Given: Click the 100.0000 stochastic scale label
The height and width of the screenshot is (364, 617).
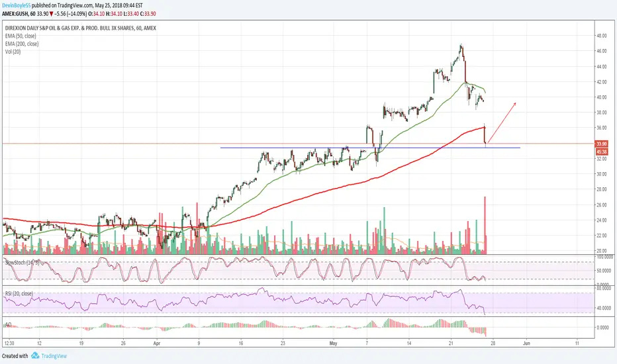Looking at the screenshot, I should point(605,257).
